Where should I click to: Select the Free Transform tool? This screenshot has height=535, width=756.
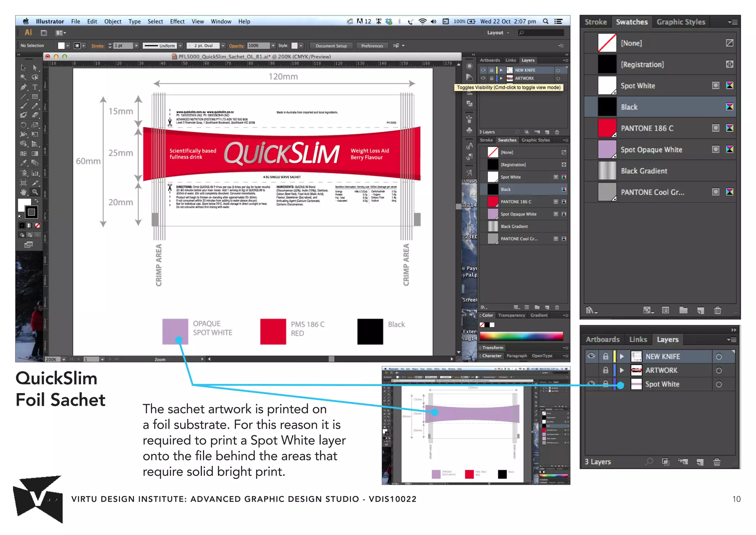tap(35, 134)
